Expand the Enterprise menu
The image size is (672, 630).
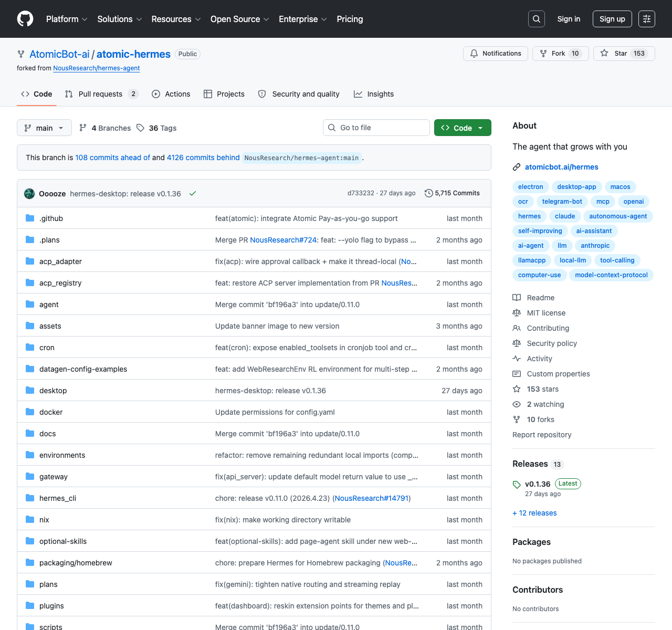pyautogui.click(x=303, y=19)
